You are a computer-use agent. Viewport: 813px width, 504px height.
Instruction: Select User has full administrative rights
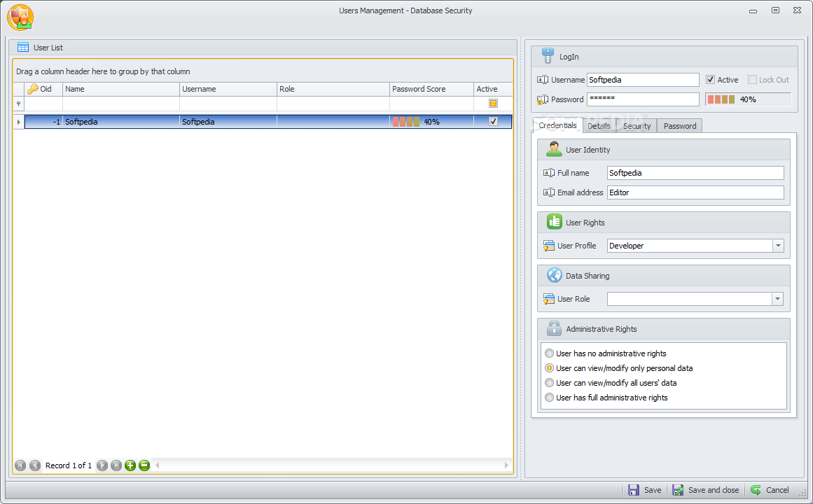pos(549,397)
